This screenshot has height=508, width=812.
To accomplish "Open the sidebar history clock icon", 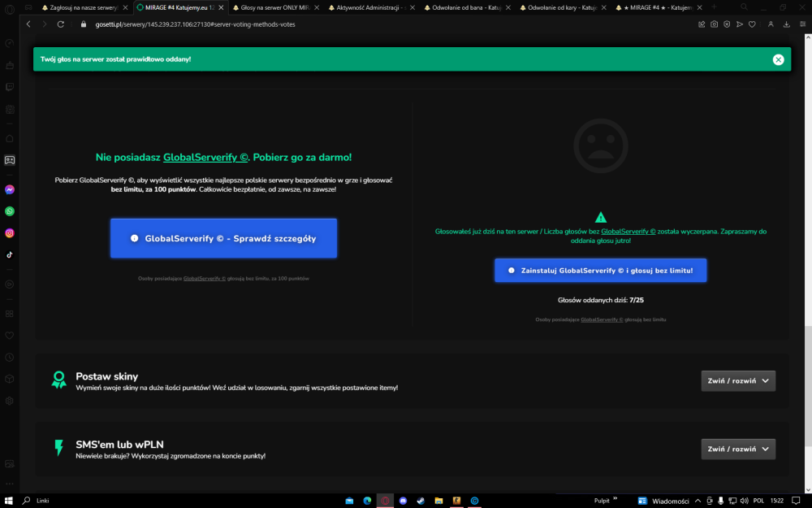I will [x=9, y=357].
